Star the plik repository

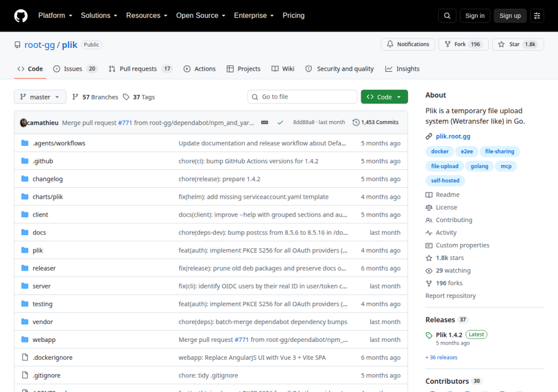click(518, 44)
